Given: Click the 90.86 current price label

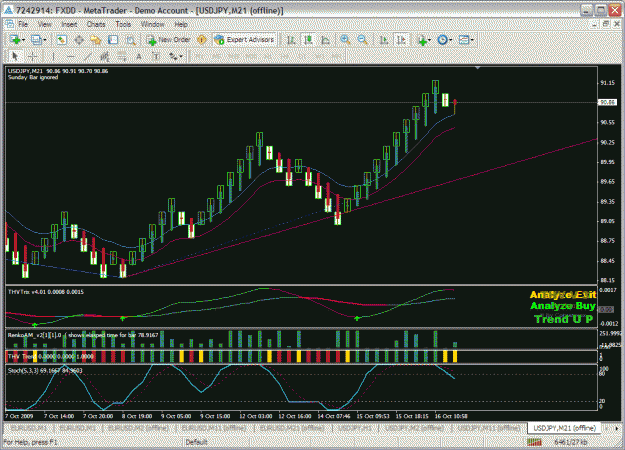Looking at the screenshot, I should (607, 102).
